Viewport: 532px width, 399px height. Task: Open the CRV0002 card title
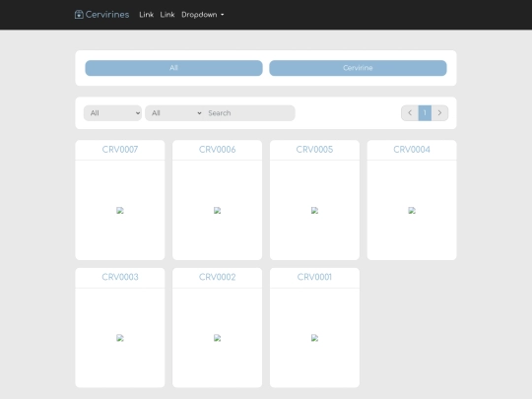(217, 277)
